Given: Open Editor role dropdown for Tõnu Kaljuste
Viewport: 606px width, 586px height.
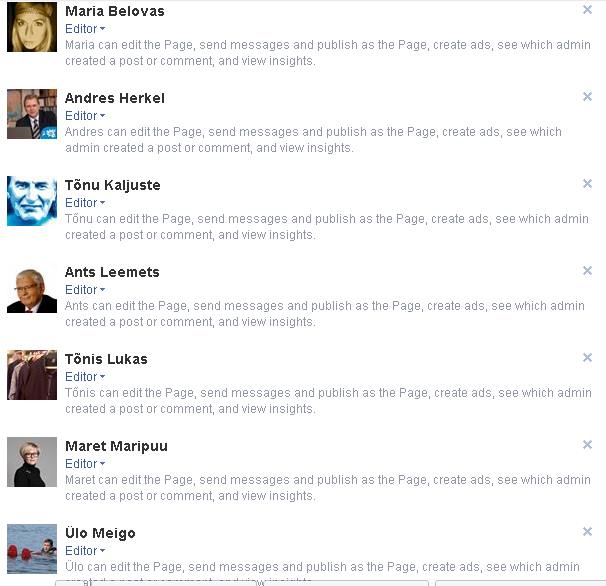Looking at the screenshot, I should coord(85,203).
